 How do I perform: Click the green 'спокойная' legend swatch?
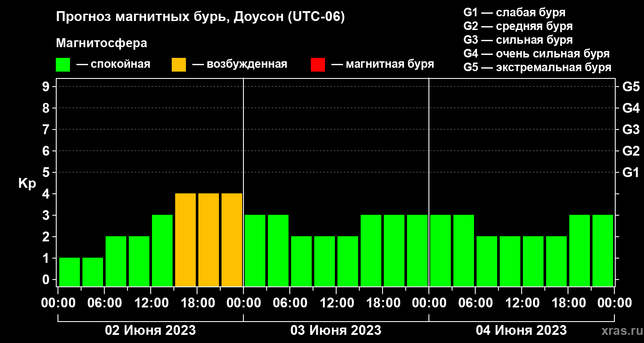[63, 65]
